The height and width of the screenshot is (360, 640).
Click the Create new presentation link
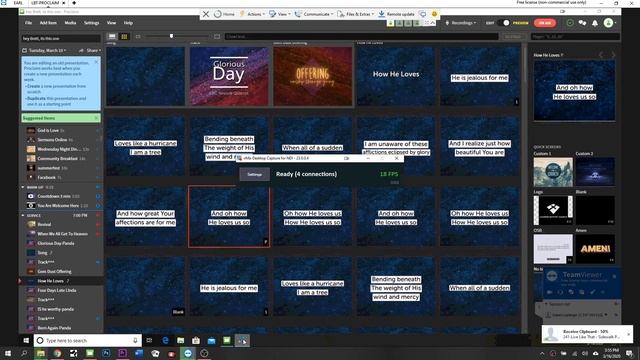pos(34,86)
